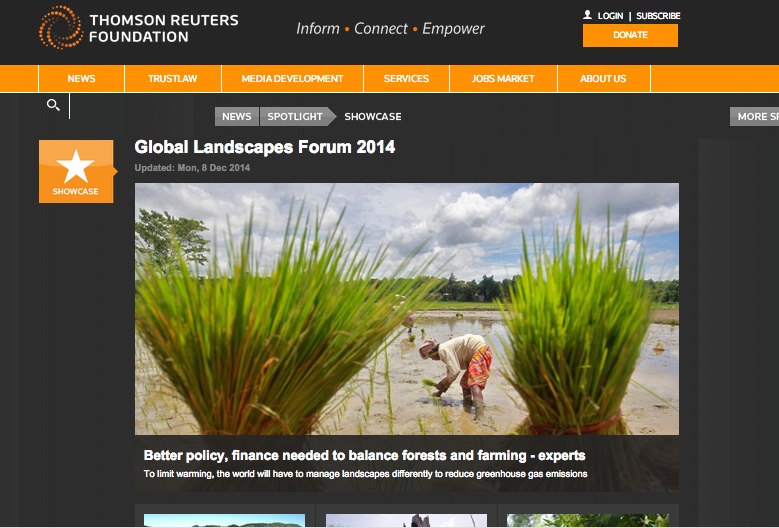Open the SUBSCRIBE link
The width and height of the screenshot is (779, 528).
coord(658,16)
